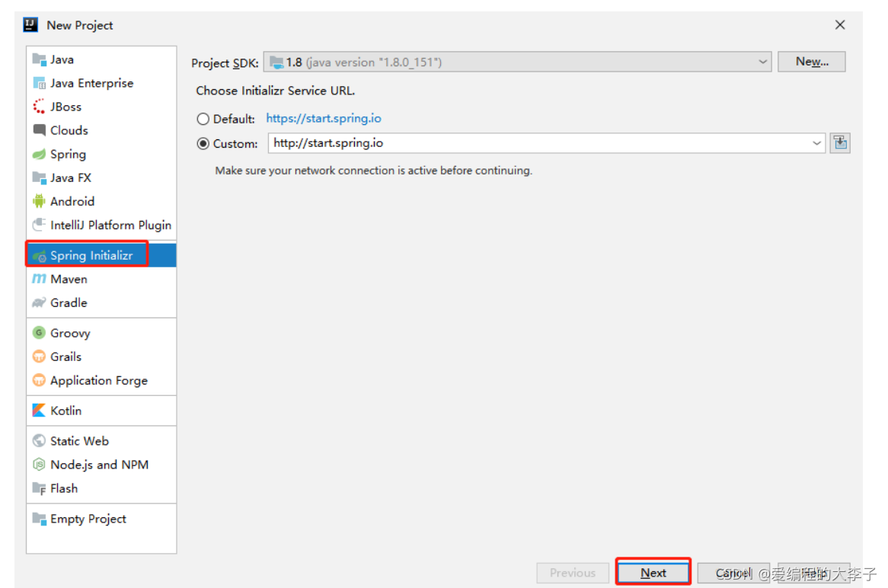Image resolution: width=888 pixels, height=588 pixels.
Task: Select the Default service URL radio button
Action: pyautogui.click(x=203, y=119)
